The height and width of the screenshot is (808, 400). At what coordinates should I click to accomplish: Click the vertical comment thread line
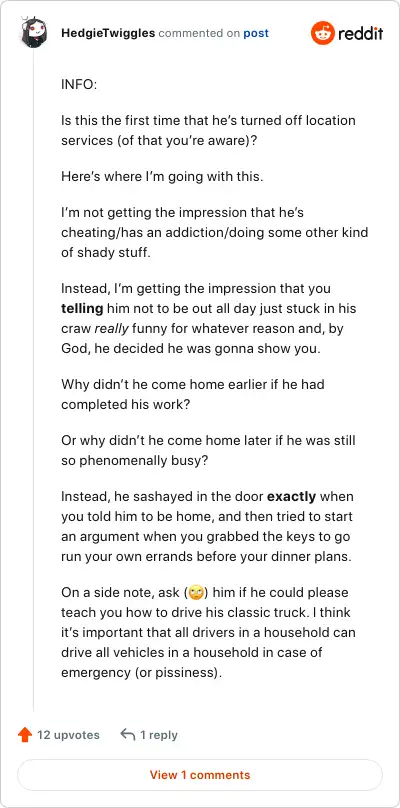coord(34,380)
